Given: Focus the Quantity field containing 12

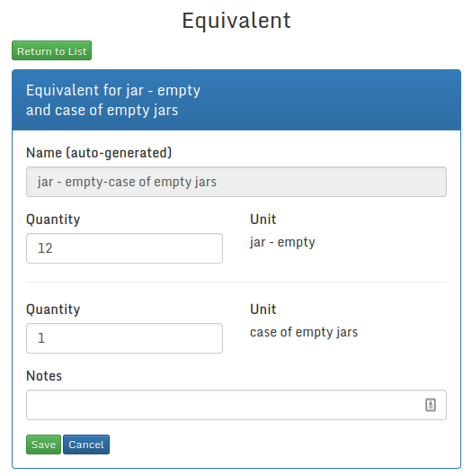Looking at the screenshot, I should (x=124, y=248).
